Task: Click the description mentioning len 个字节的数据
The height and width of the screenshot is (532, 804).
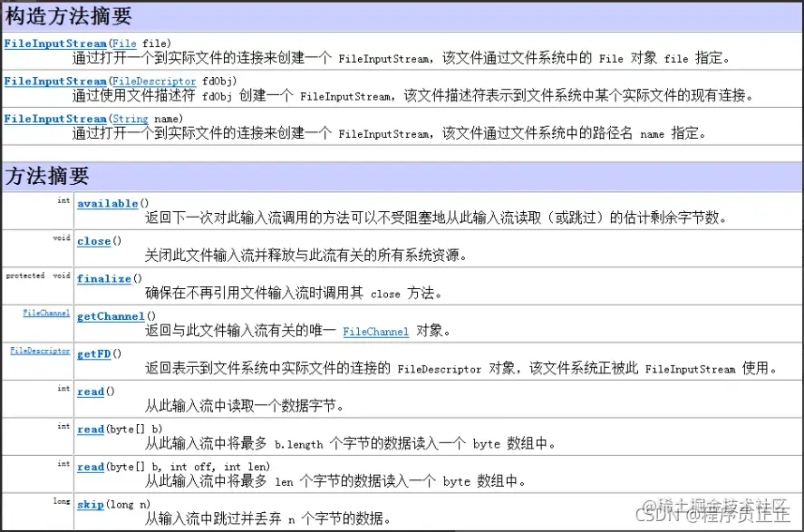Action: (x=335, y=480)
